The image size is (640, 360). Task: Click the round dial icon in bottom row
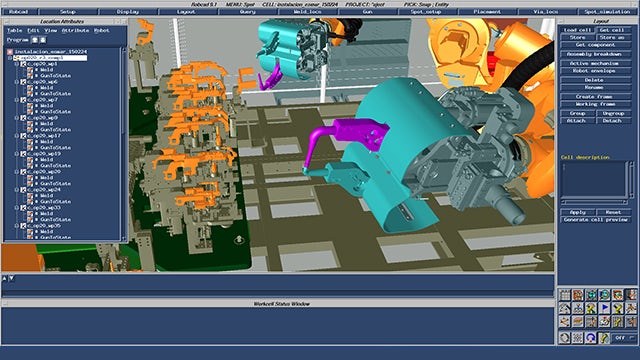click(565, 338)
